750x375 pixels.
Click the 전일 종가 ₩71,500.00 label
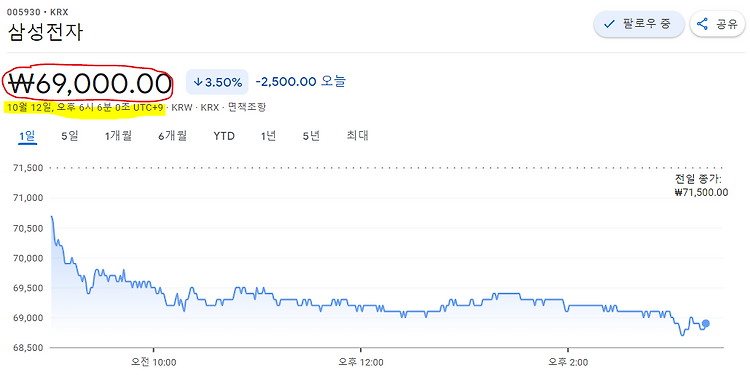[701, 186]
